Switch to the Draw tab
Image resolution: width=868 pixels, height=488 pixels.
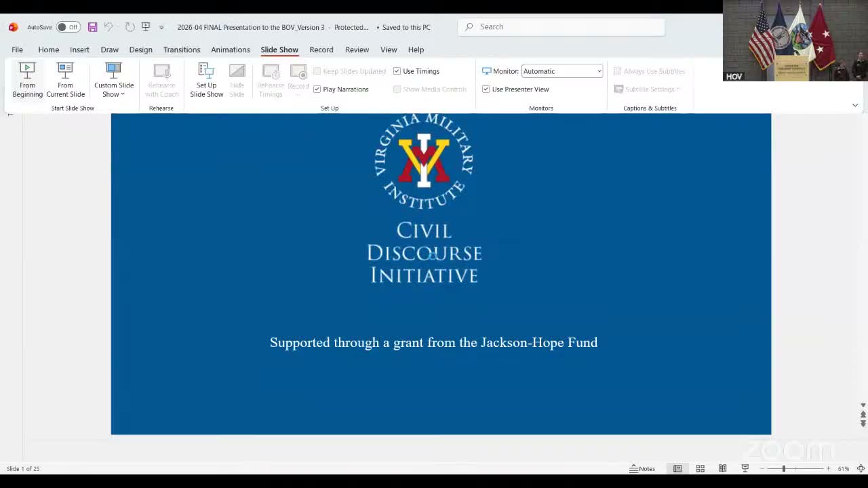coord(109,49)
